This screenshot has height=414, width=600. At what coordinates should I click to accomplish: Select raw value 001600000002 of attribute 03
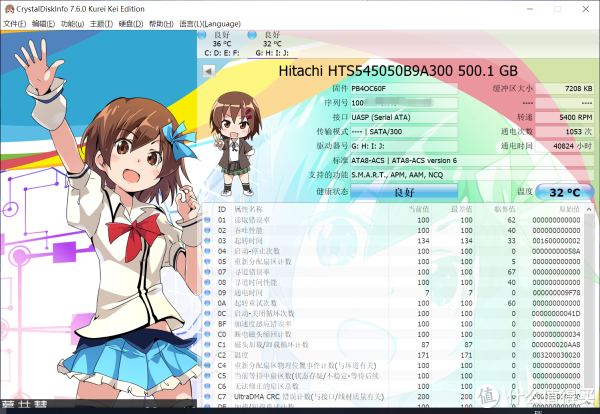click(x=556, y=241)
